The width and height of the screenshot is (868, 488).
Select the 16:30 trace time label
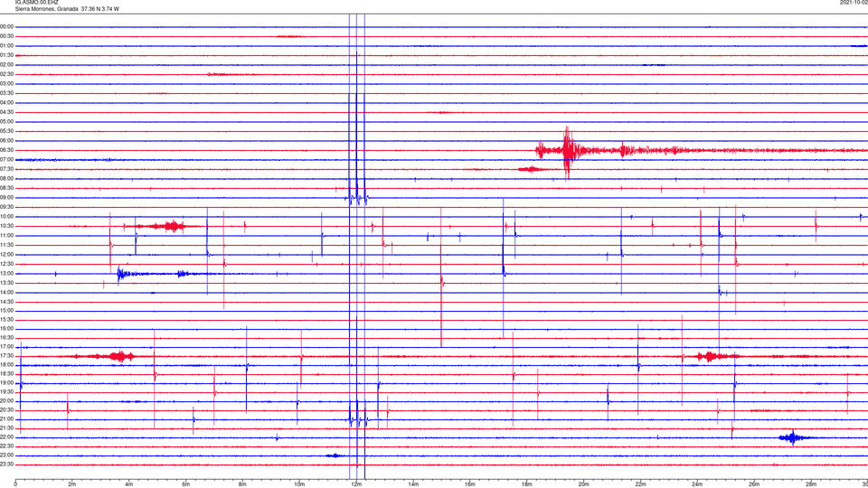click(x=7, y=337)
